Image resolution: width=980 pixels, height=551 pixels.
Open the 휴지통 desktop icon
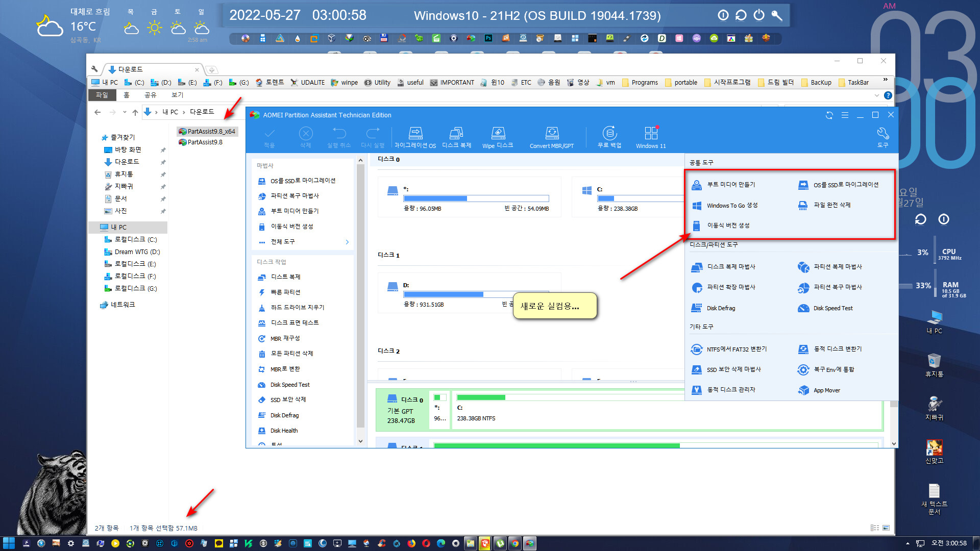(934, 365)
